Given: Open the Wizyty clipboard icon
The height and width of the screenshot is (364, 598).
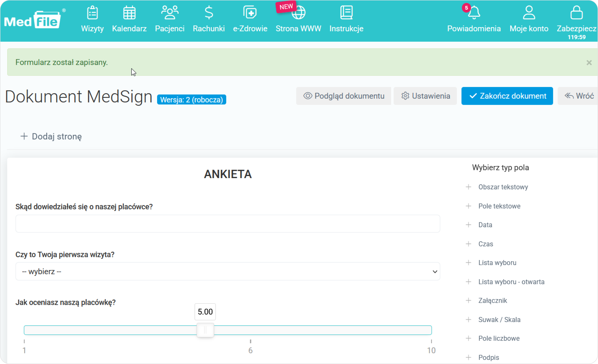Looking at the screenshot, I should click(92, 13).
